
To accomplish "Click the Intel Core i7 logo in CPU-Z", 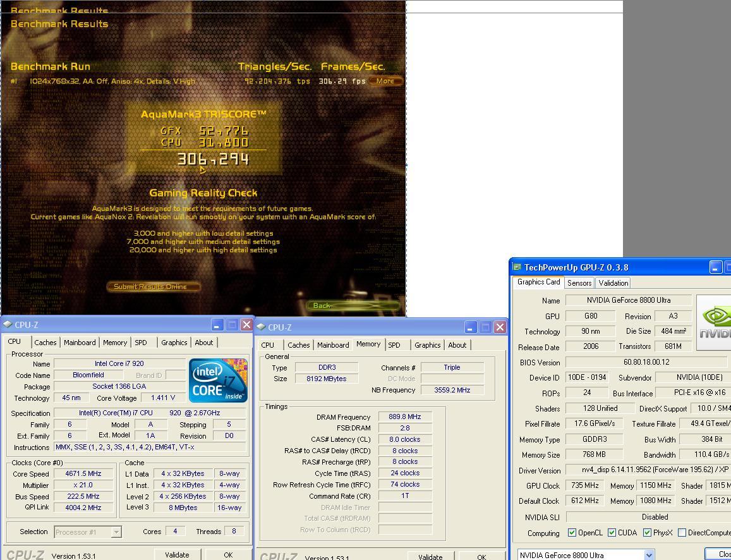I will pos(218,380).
